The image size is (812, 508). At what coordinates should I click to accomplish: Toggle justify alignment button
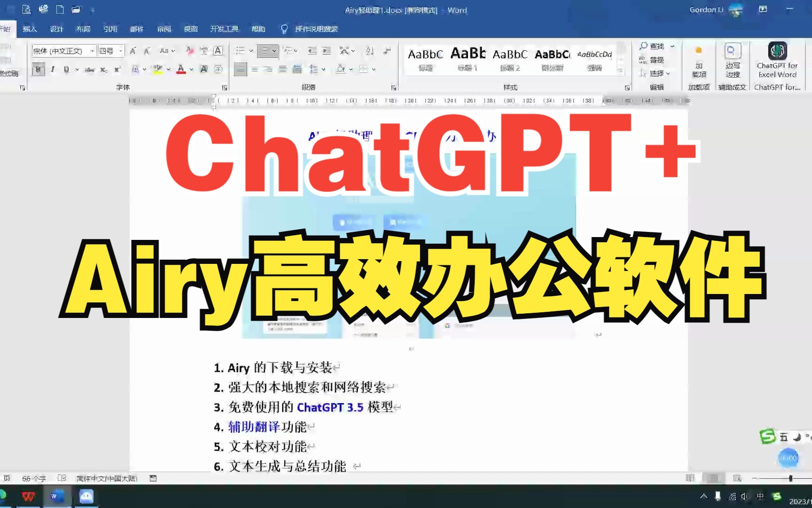pyautogui.click(x=282, y=69)
